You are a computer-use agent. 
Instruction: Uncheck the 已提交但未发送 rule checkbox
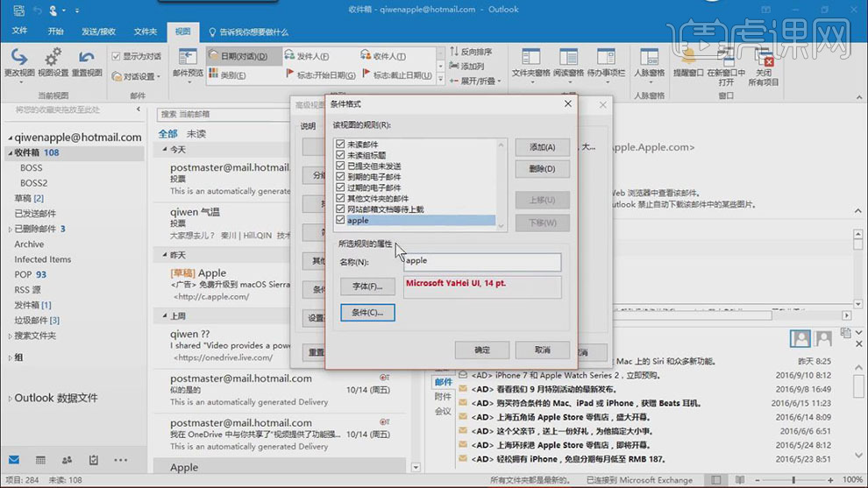click(x=340, y=166)
